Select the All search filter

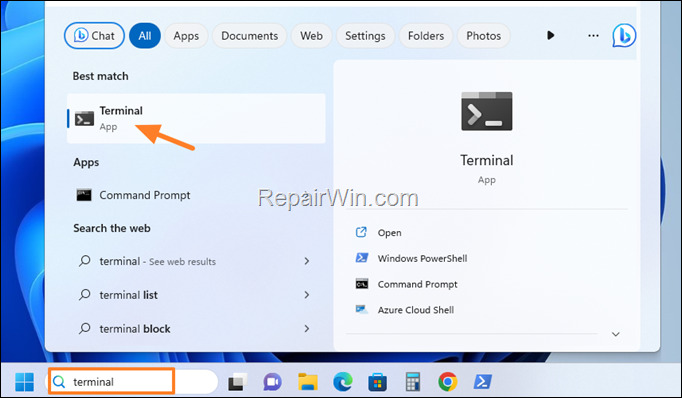145,36
